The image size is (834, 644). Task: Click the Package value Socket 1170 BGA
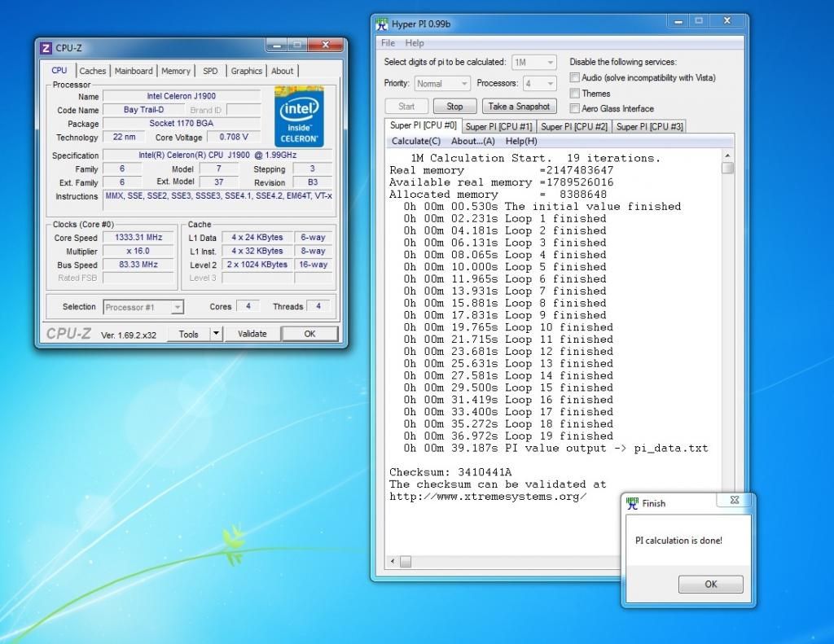[182, 124]
